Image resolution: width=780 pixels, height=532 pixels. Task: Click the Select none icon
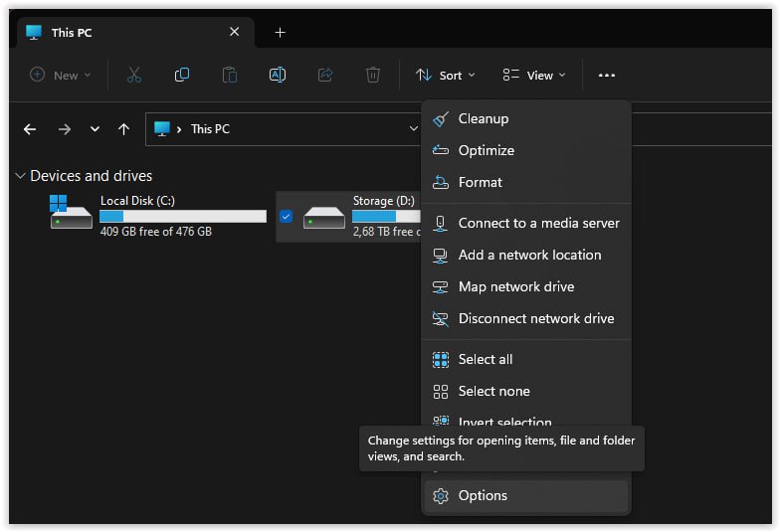click(x=441, y=392)
